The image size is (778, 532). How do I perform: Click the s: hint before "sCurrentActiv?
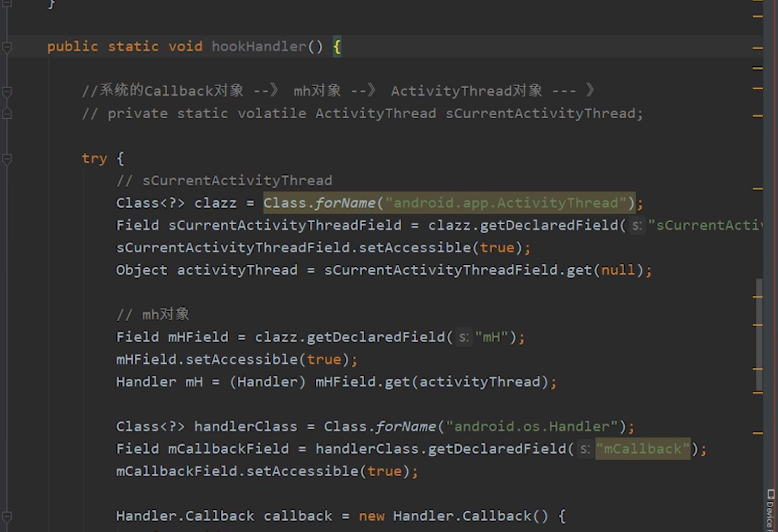click(636, 226)
